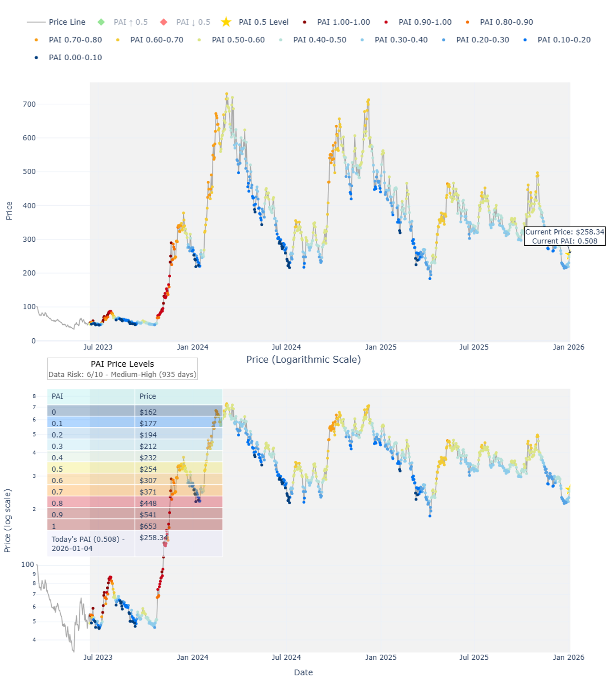Image resolution: width=616 pixels, height=676 pixels.
Task: Click the yellow star marker on upper chart
Action: [568, 255]
